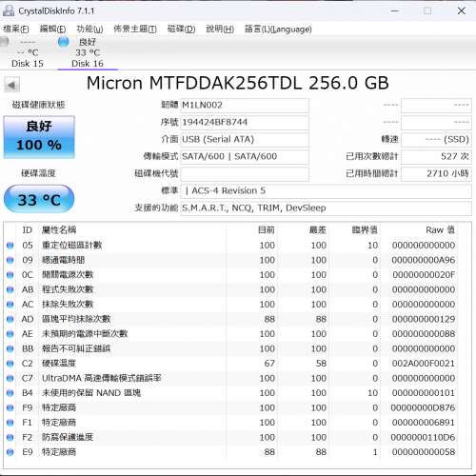Screen dimensions: 476x476
Task: Click the 臨界值 column header
Action: tap(355, 230)
